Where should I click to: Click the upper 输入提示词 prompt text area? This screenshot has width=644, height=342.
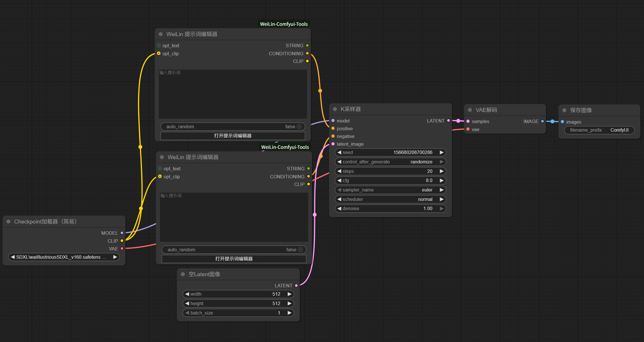point(233,94)
